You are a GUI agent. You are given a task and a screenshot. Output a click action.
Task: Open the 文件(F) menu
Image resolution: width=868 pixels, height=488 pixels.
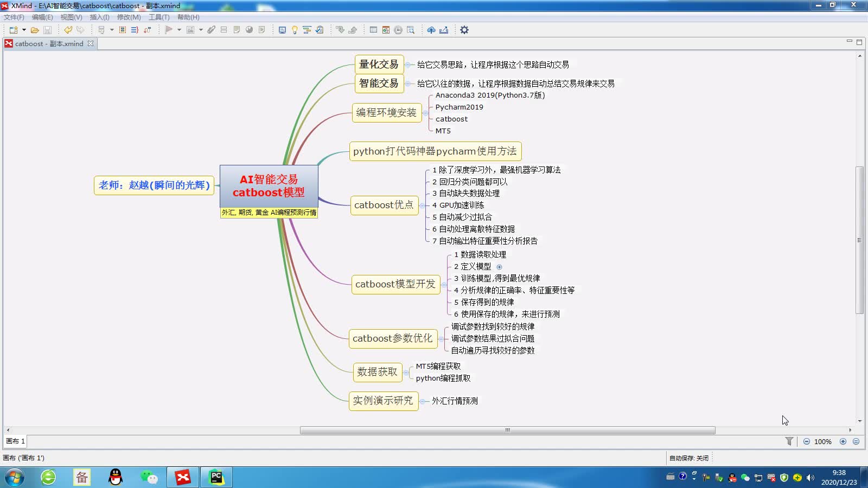coord(14,17)
